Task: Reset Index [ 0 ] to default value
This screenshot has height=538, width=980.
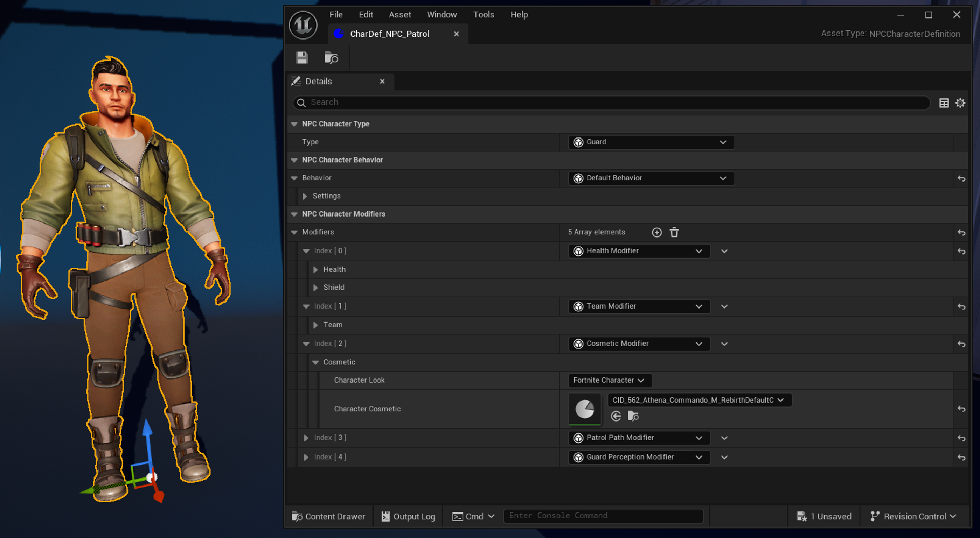Action: (961, 251)
